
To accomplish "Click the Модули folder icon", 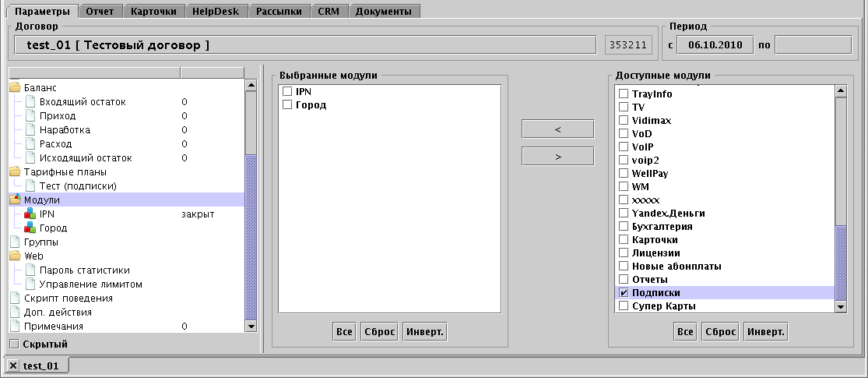I will (x=15, y=200).
